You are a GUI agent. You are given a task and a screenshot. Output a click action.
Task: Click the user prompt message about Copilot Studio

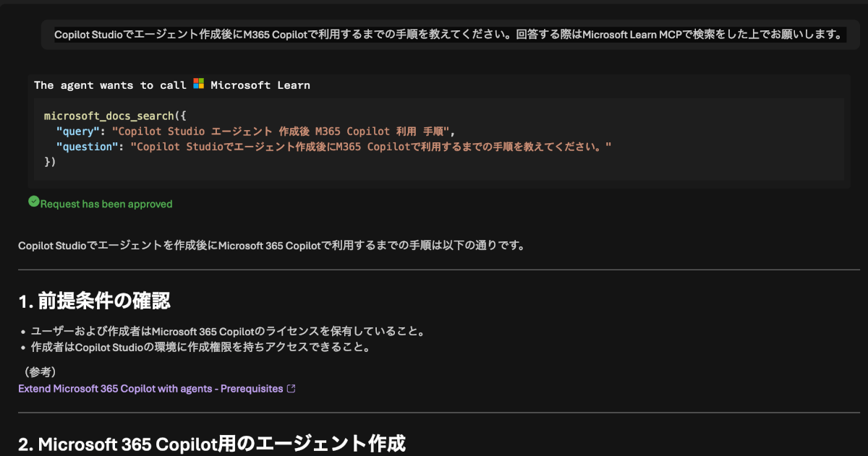449,34
